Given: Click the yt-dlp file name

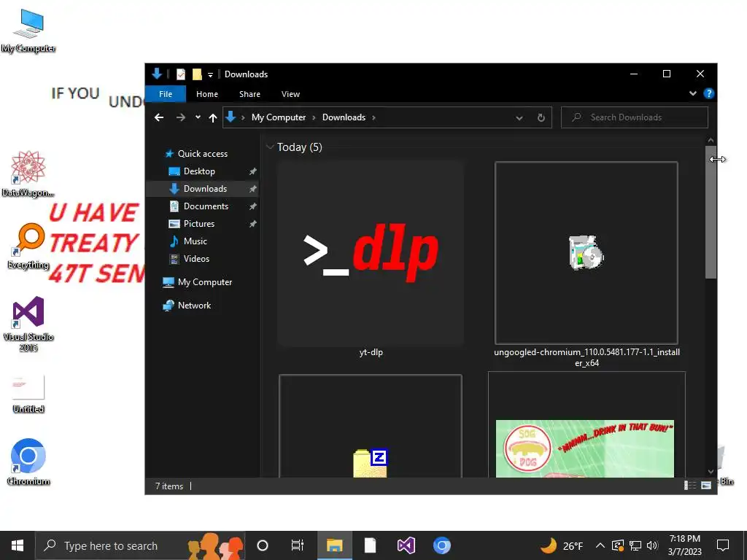Looking at the screenshot, I should tap(371, 352).
